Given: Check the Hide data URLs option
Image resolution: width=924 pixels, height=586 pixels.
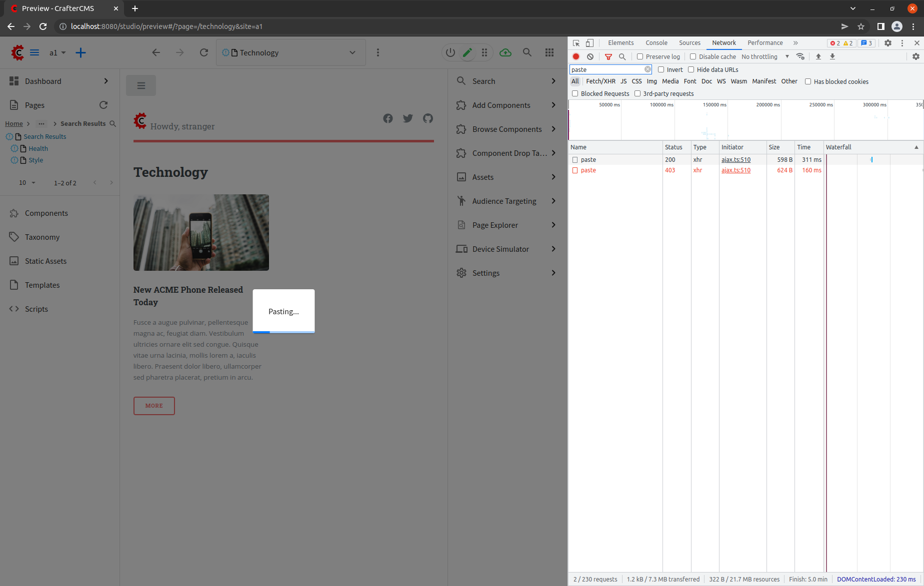Looking at the screenshot, I should (690, 69).
